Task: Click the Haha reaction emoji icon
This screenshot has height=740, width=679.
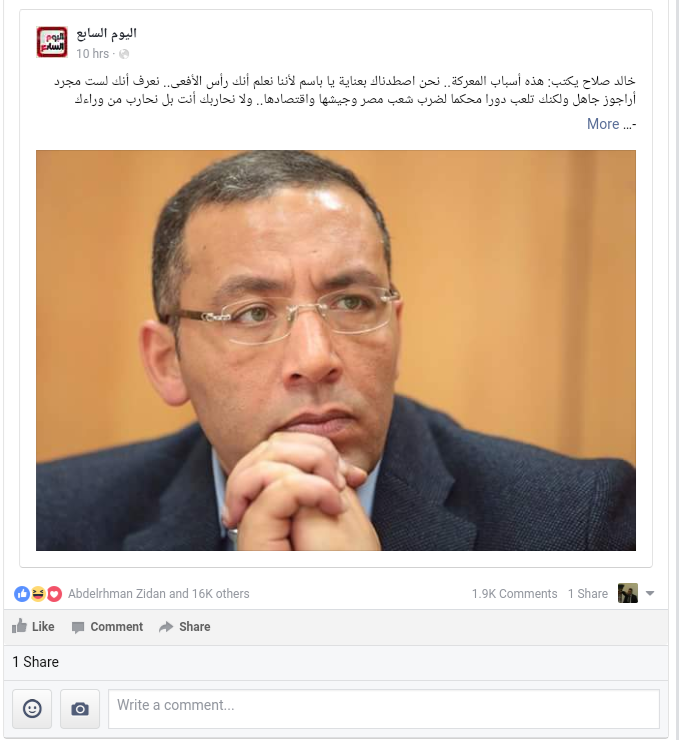Action: coord(38,594)
